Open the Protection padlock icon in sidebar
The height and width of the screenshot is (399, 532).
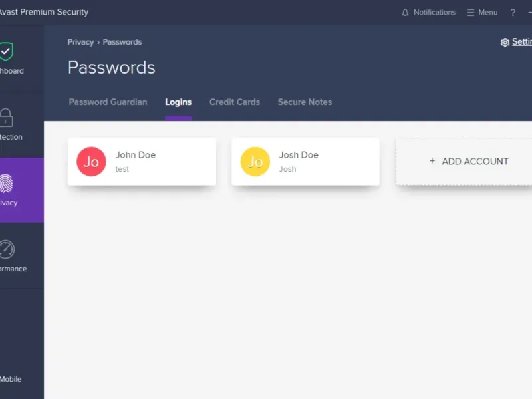(6, 118)
